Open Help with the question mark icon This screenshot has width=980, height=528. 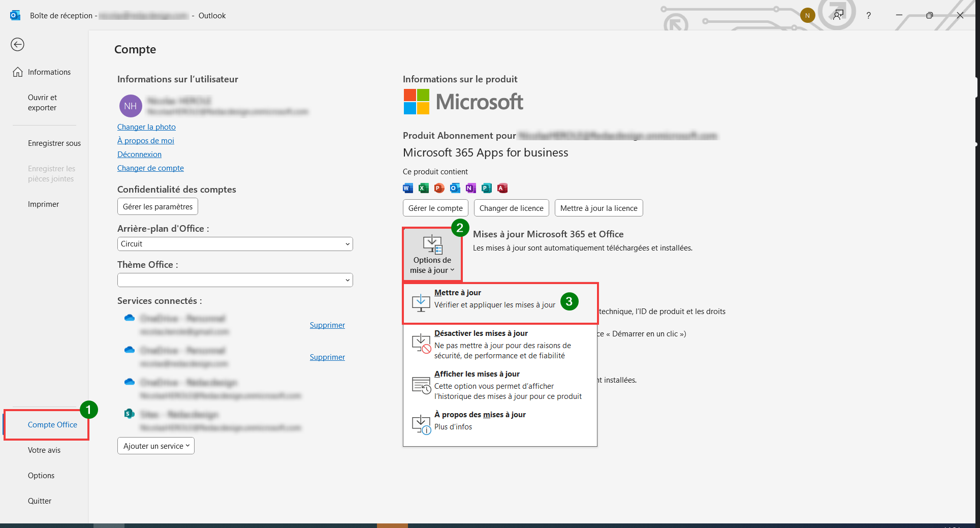tap(869, 16)
